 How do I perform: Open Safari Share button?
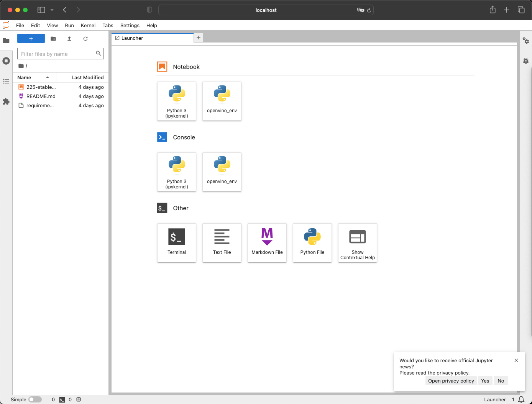pyautogui.click(x=493, y=10)
